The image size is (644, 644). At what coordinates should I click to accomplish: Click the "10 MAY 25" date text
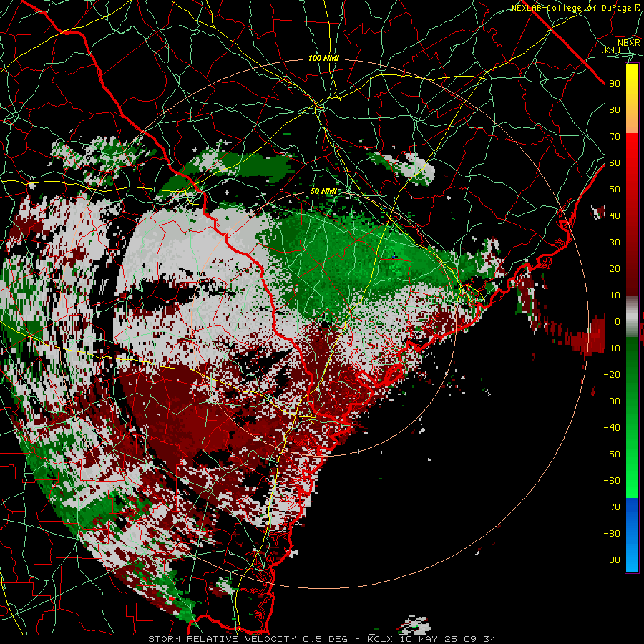(x=429, y=639)
